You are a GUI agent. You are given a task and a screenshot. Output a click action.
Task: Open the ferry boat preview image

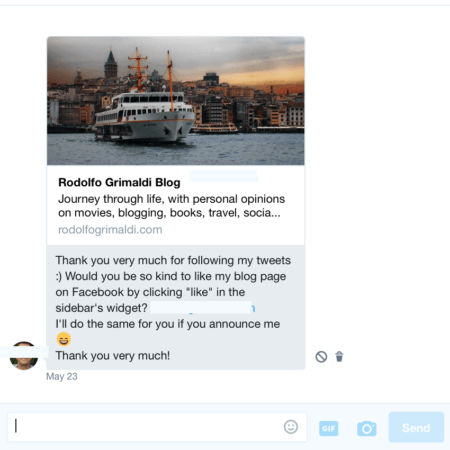click(176, 101)
